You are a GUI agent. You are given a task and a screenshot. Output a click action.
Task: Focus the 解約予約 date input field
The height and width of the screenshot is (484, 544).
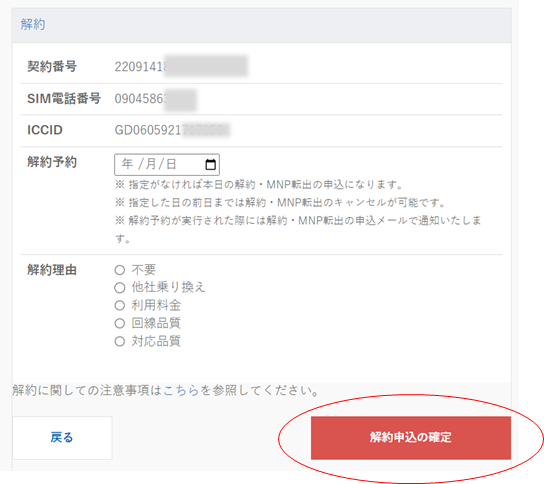[x=167, y=164]
